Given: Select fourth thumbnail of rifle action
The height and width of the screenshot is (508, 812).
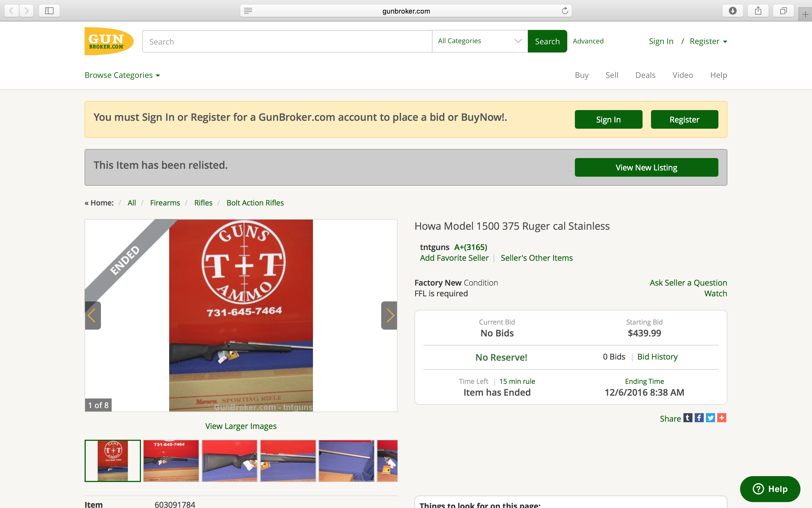Looking at the screenshot, I should (288, 461).
